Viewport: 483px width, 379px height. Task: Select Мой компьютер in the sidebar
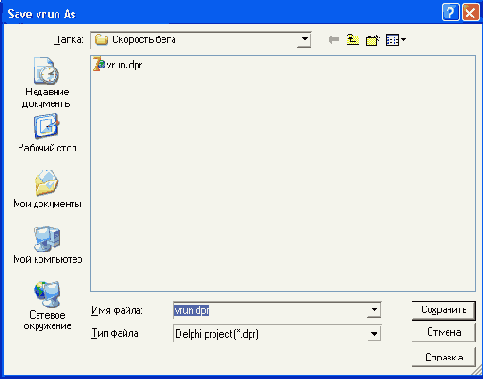point(47,245)
